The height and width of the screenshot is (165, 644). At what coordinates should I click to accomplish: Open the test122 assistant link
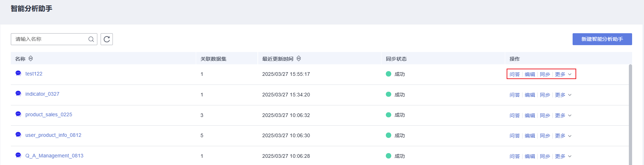[34, 74]
